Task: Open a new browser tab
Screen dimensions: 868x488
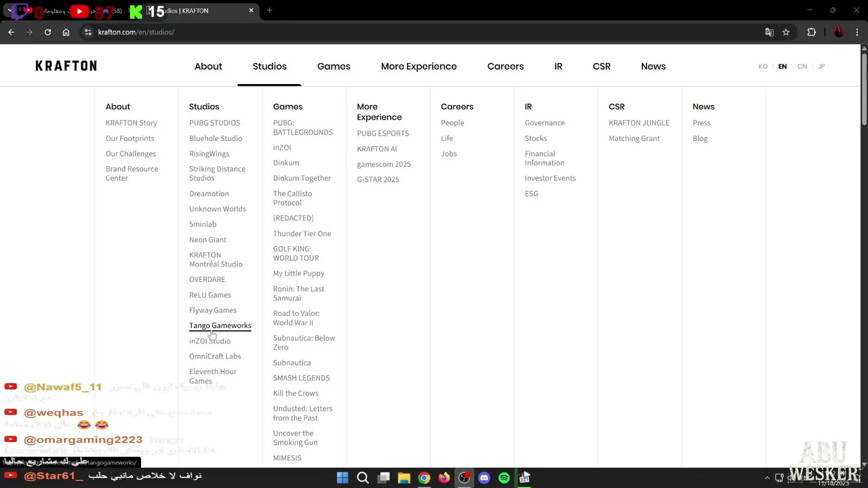Action: (269, 10)
